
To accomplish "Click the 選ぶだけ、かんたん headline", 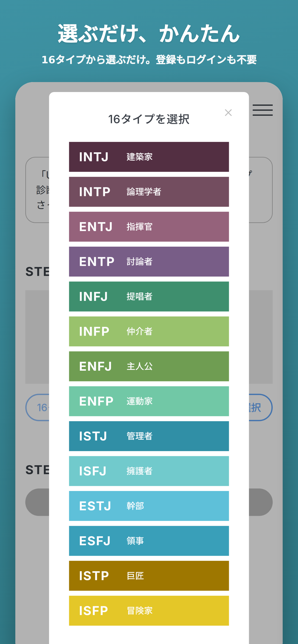I will coord(149,34).
